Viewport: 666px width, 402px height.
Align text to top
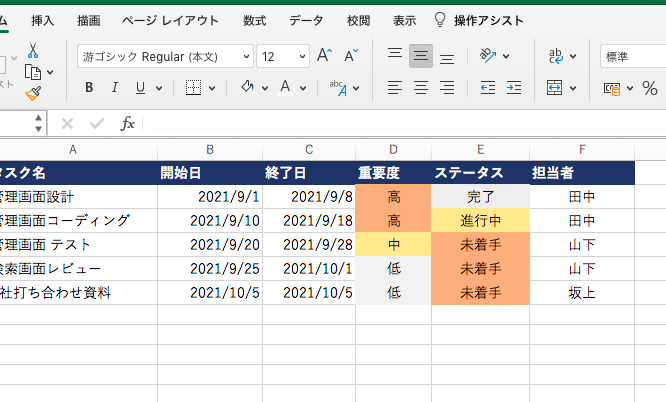[395, 55]
